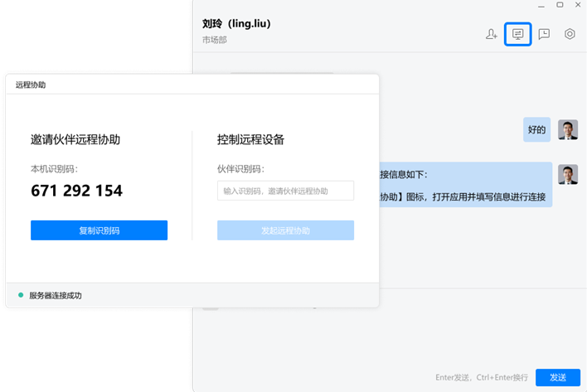The height and width of the screenshot is (392, 587).
Task: Click the 发送 button in chat window
Action: (558, 377)
